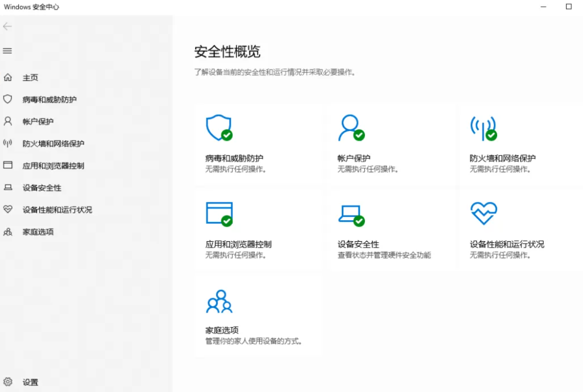The image size is (583, 392).
Task: Open the 设备性能和运行状况 card title
Action: coord(507,244)
